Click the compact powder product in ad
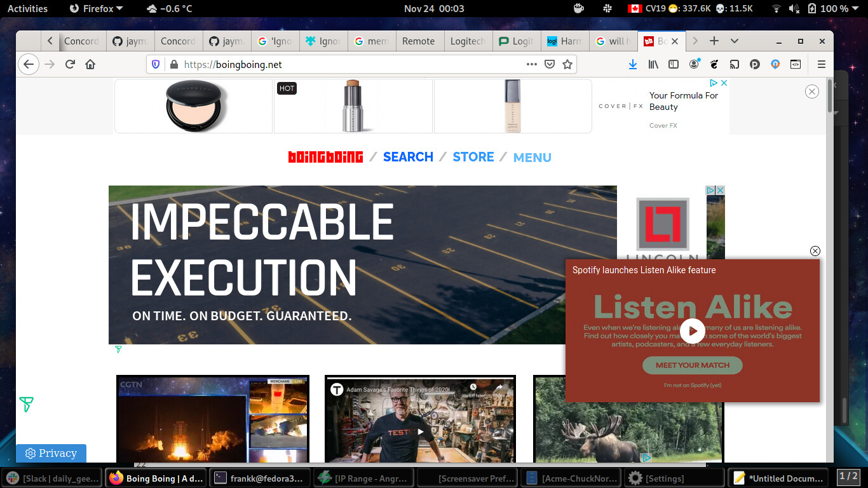 (x=193, y=106)
